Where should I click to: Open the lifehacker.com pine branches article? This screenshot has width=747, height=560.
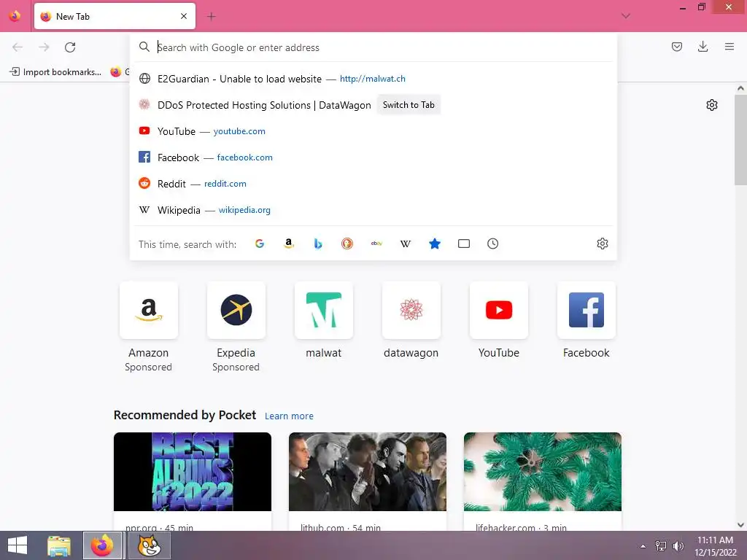point(543,472)
